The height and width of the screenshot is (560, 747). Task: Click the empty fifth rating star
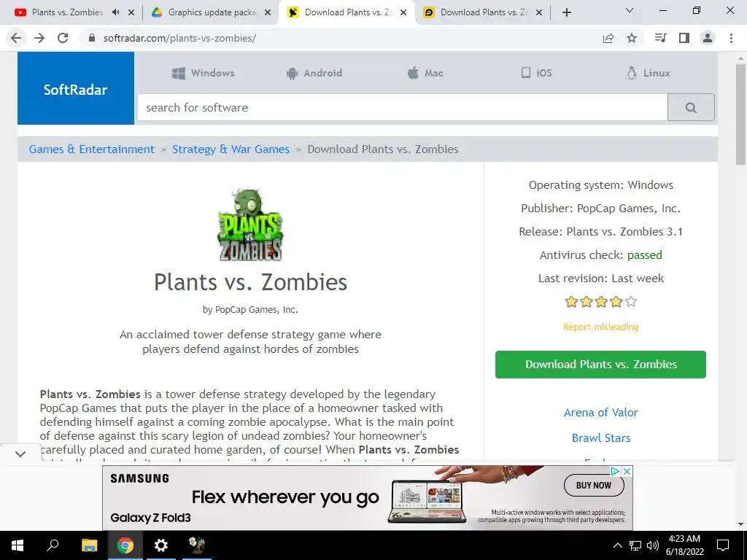coord(631,301)
